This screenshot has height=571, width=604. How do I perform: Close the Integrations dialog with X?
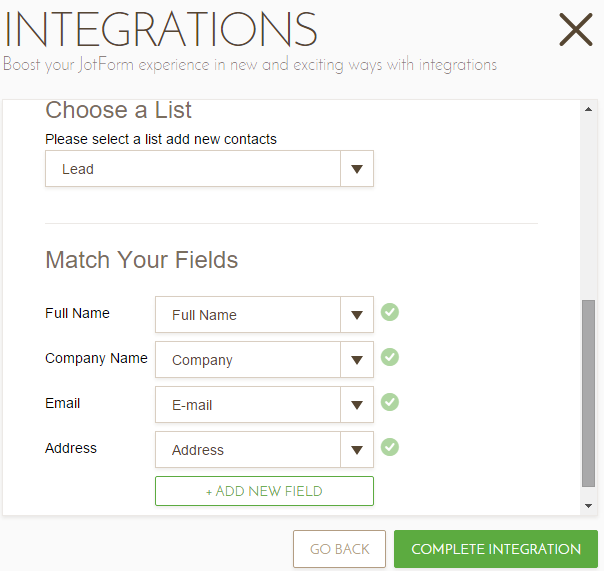tap(576, 30)
